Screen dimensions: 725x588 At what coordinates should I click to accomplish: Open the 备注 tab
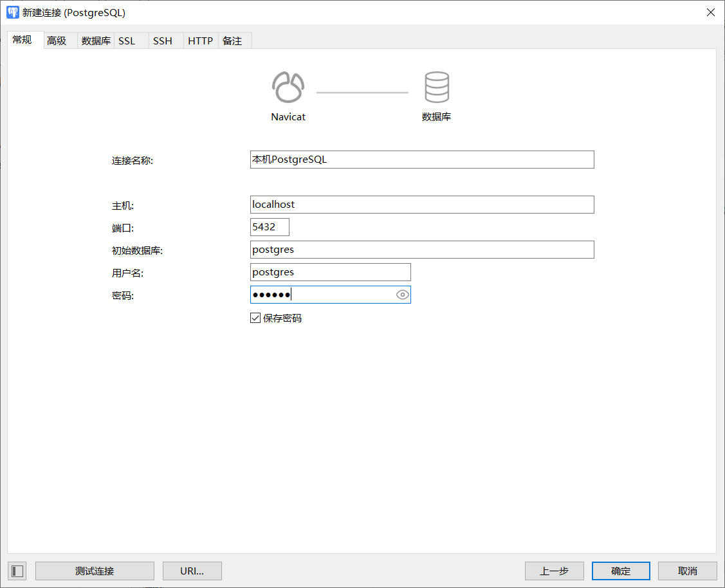pyautogui.click(x=232, y=41)
